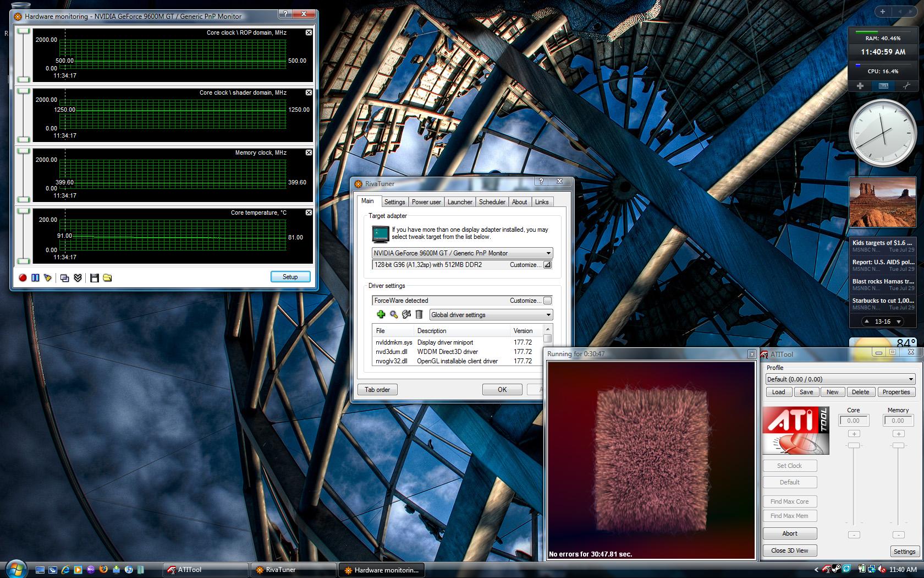Click the Tab order button
Viewport: 924px width, 578px height.
coord(377,390)
